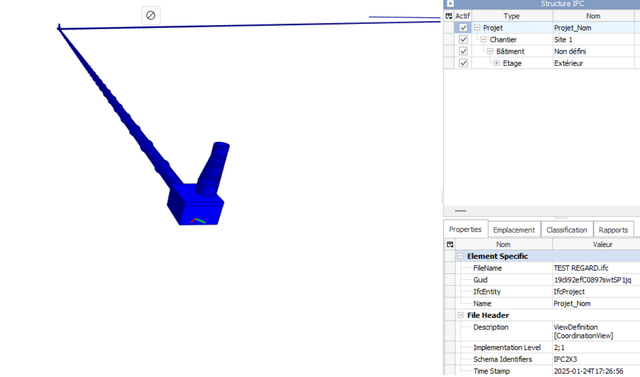640x377 pixels.
Task: Switch to the Rapports tab
Action: click(x=613, y=230)
